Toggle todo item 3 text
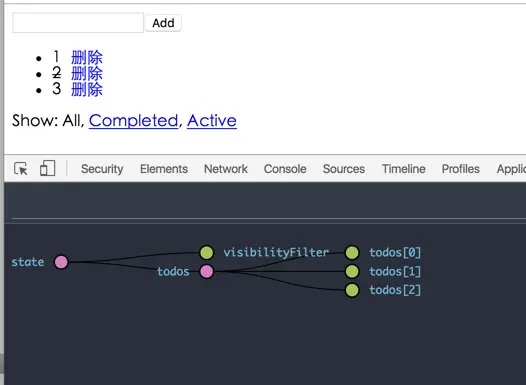526x385 pixels. pyautogui.click(x=56, y=89)
